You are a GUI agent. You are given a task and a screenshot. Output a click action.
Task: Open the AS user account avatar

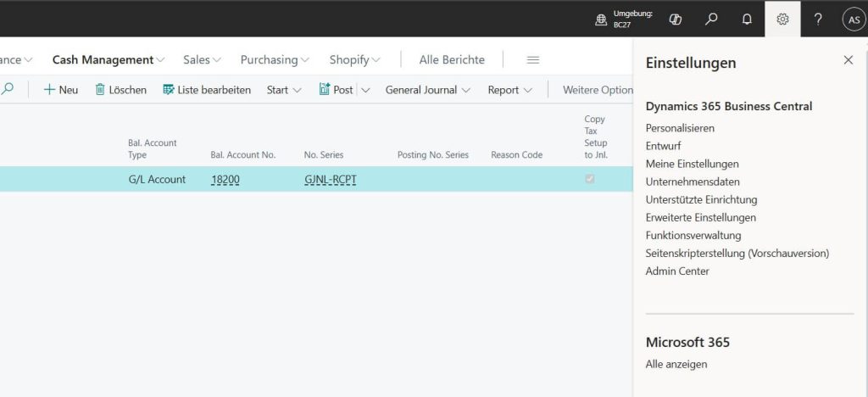point(853,19)
